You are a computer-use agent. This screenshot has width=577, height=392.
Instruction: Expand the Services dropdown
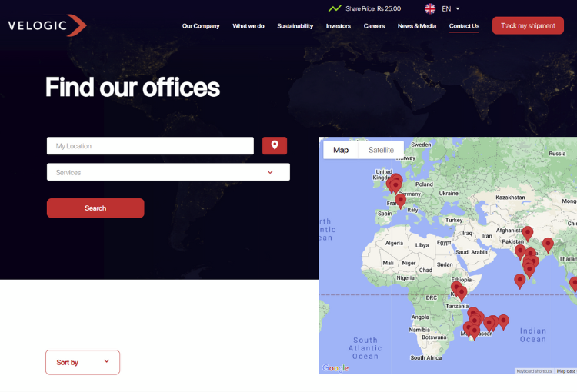[168, 172]
